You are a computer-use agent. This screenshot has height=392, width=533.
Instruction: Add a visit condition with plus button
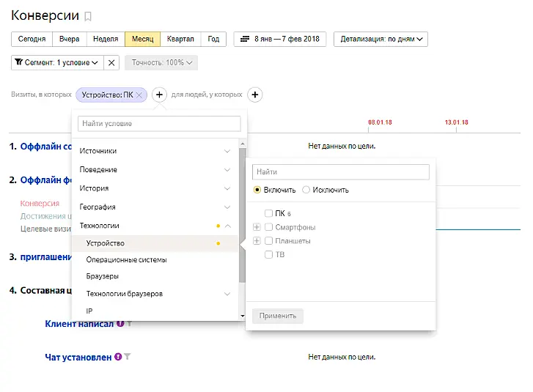click(159, 95)
